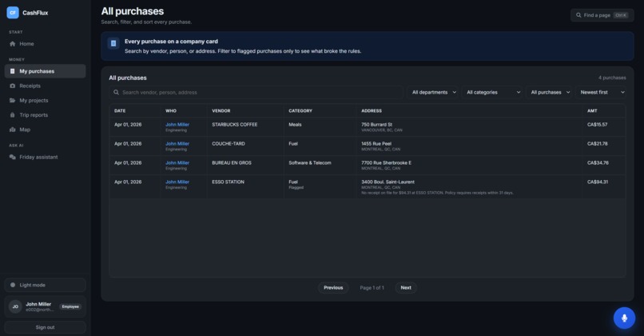Click the Sign out button
The image size is (644, 336).
(46, 327)
